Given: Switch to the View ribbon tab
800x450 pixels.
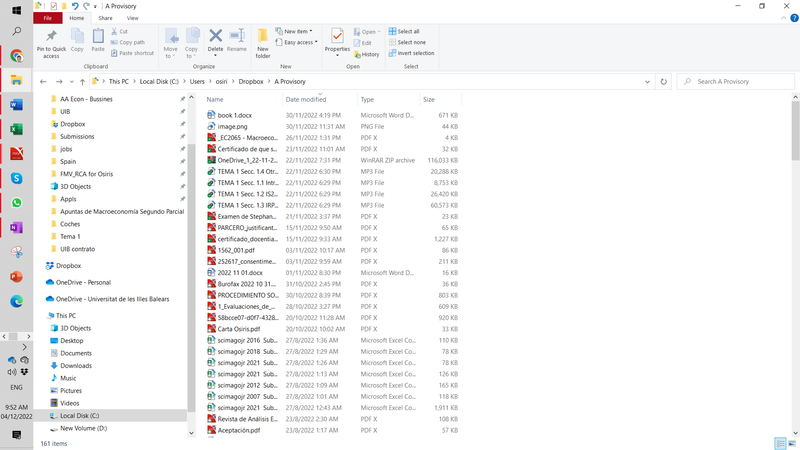Looking at the screenshot, I should [132, 18].
